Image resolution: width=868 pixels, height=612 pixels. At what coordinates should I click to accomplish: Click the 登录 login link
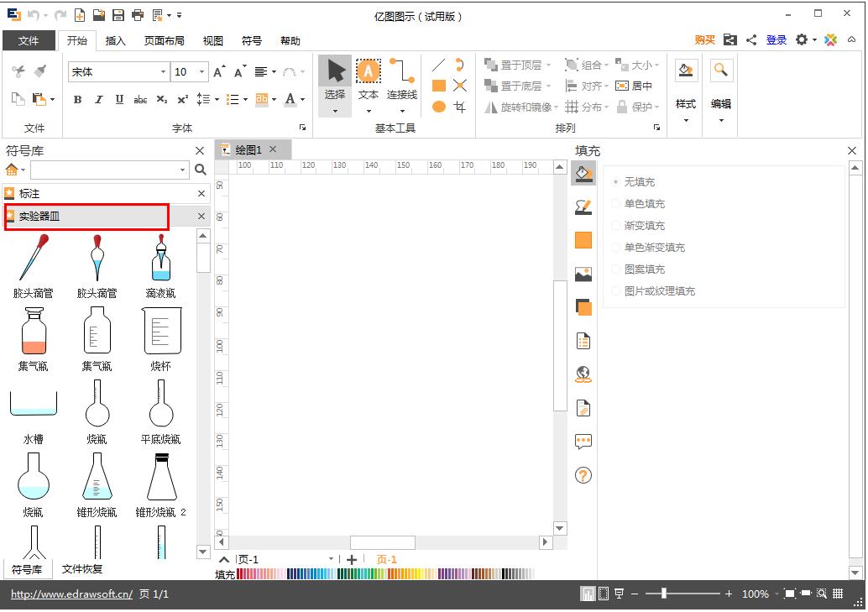point(776,39)
